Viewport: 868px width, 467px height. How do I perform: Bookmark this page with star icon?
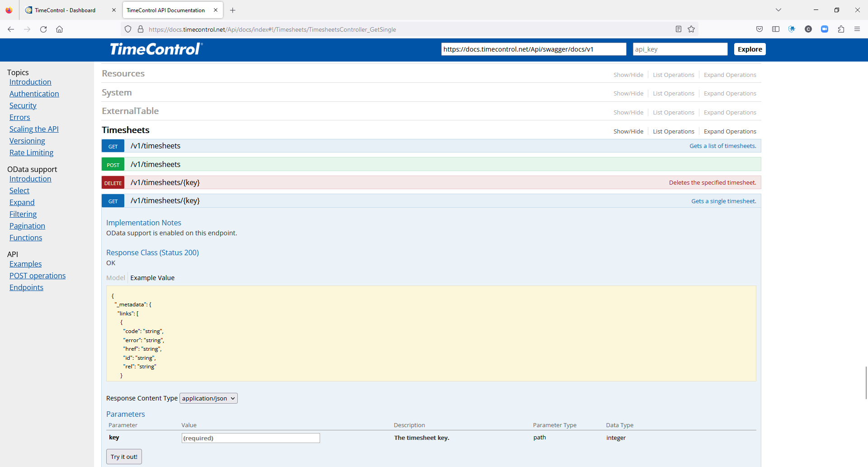tap(691, 29)
